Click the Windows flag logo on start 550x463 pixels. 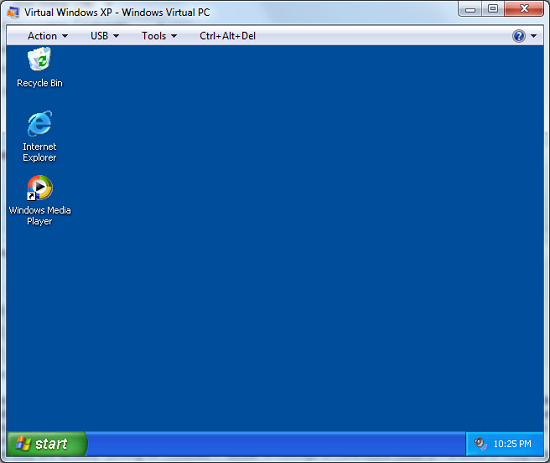pos(23,444)
